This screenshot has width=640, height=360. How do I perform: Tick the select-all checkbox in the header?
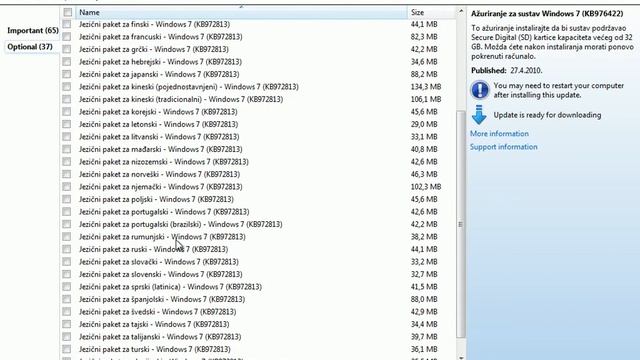[67, 12]
